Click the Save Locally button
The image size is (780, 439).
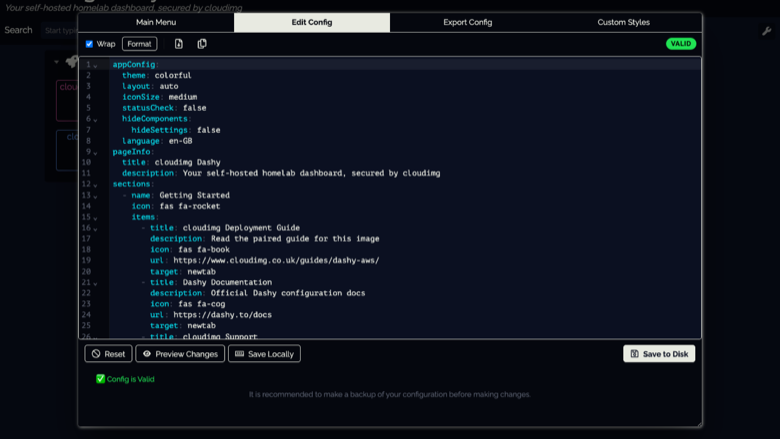coord(264,354)
